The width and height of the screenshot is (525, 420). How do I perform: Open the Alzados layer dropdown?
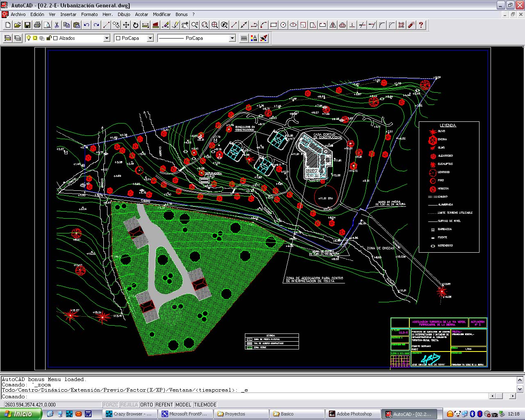click(107, 38)
